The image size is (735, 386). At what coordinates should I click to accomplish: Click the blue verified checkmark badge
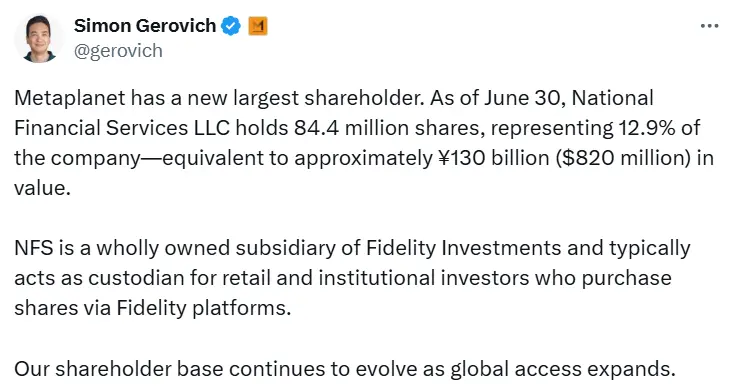point(231,26)
